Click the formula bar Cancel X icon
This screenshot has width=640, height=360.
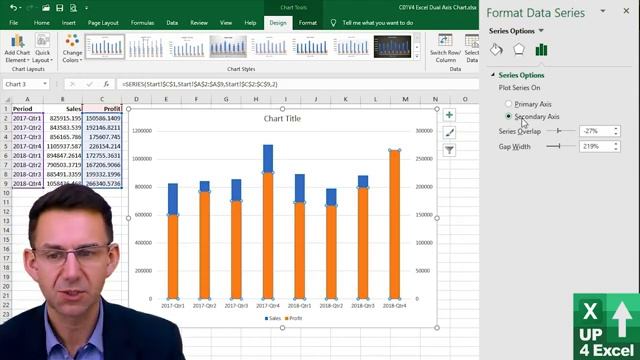(x=73, y=84)
